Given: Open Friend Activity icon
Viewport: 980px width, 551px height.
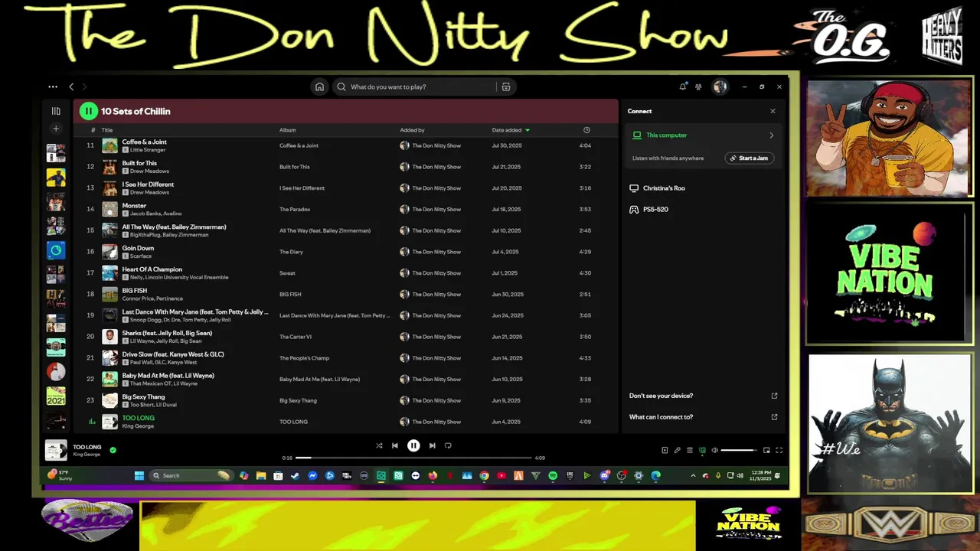Looking at the screenshot, I should coord(698,87).
